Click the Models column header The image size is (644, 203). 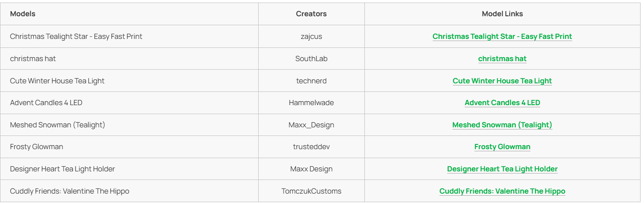23,14
